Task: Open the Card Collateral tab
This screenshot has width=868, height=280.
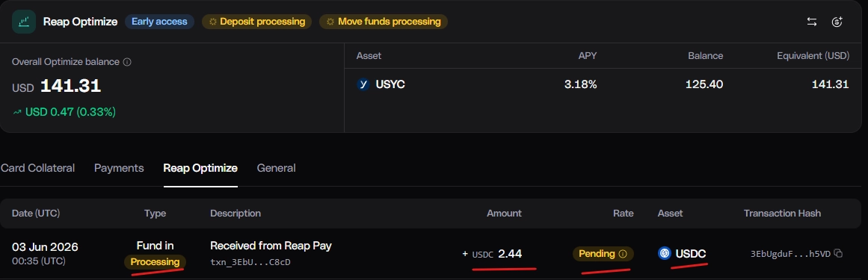Action: 37,168
